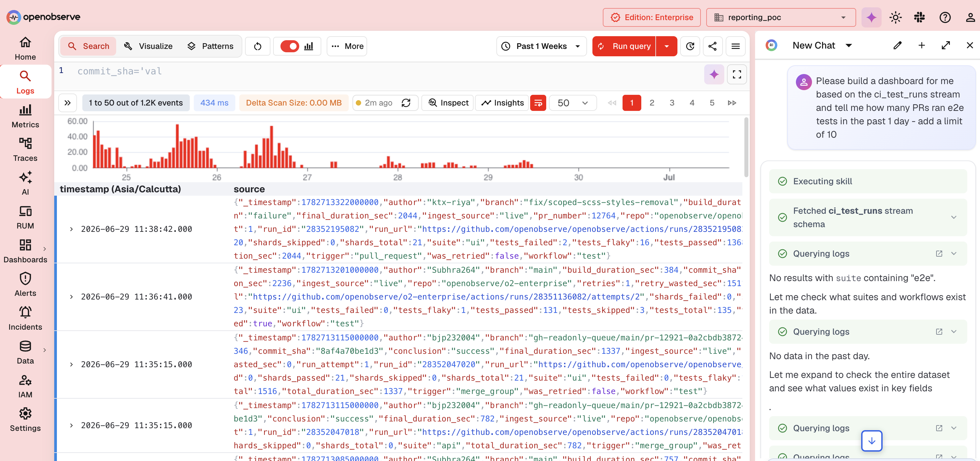This screenshot has height=461, width=980.
Task: Switch to the Search tab
Action: tap(88, 46)
